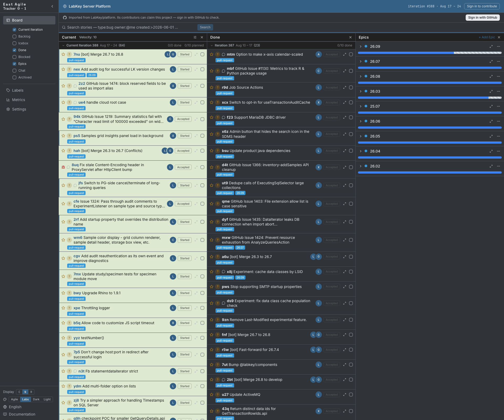Collapse the sidebar with the chevron icon
This screenshot has height=420, width=504.
click(52, 6)
